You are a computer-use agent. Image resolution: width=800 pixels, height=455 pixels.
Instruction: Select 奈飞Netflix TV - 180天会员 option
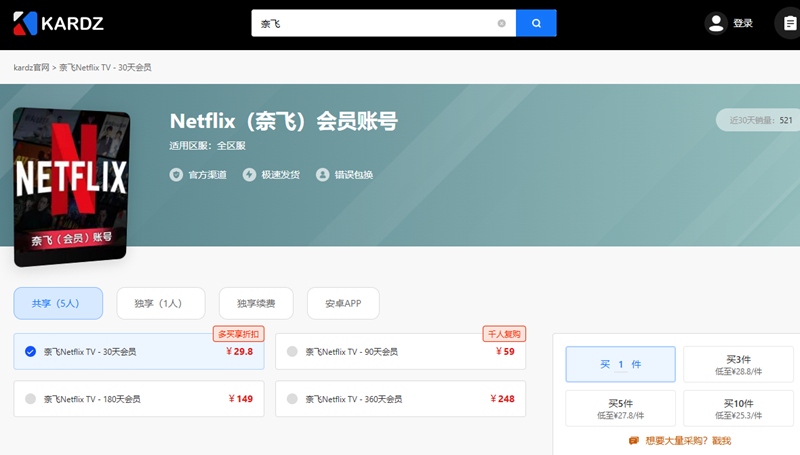(x=139, y=399)
